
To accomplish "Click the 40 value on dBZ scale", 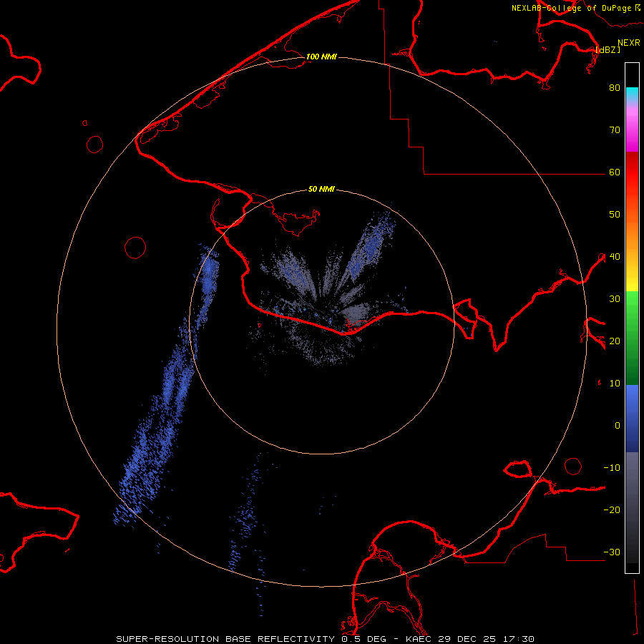I will point(615,257).
